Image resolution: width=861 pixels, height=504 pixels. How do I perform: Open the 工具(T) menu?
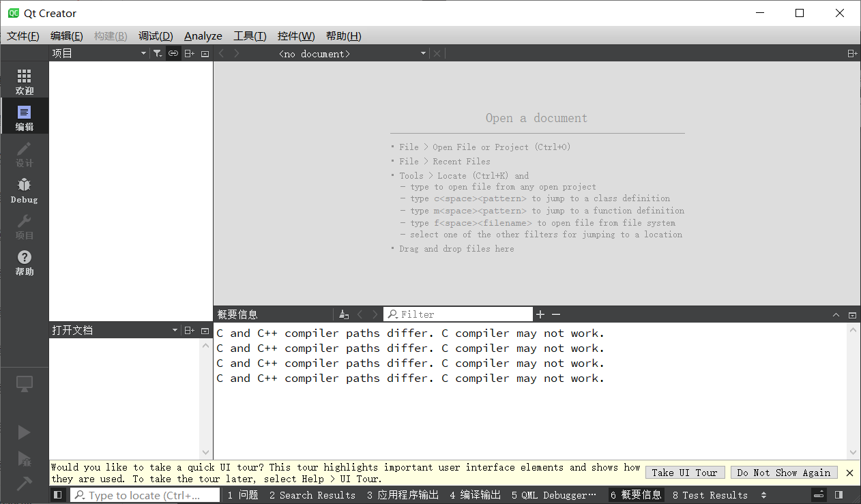click(249, 35)
